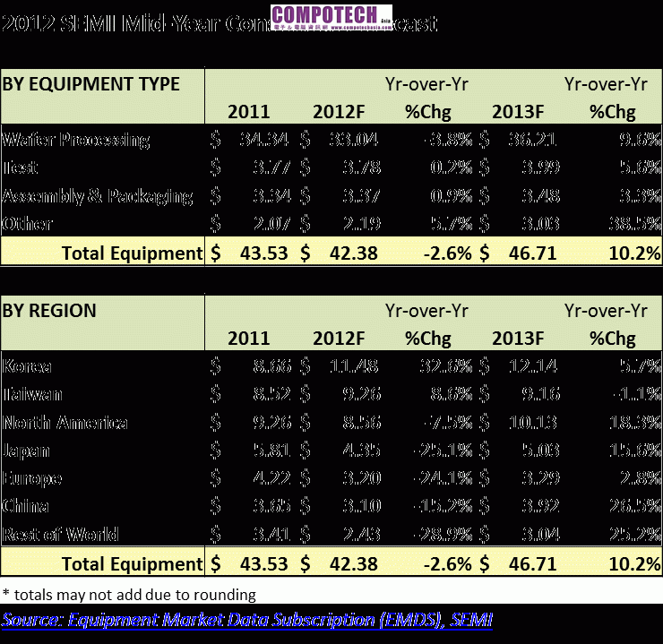
Task: Select the Rest of World row label
Action: [61, 535]
